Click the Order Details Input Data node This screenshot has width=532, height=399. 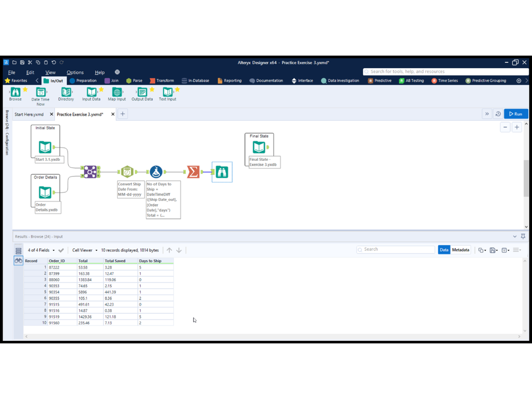[x=45, y=192]
